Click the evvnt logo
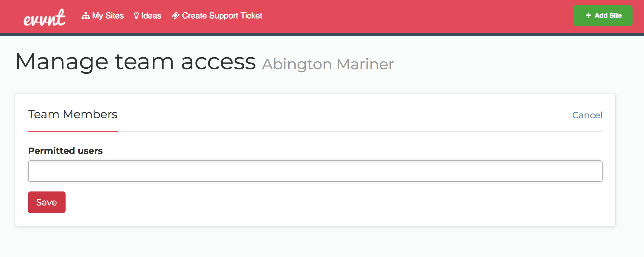 [x=45, y=17]
